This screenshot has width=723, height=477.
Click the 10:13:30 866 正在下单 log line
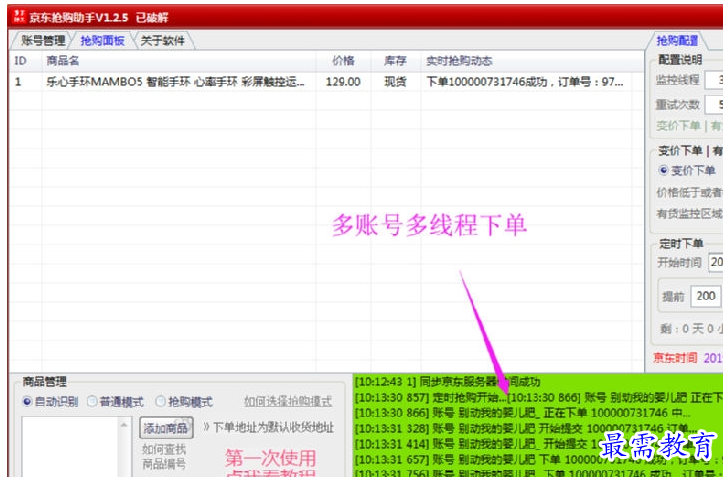pos(522,412)
